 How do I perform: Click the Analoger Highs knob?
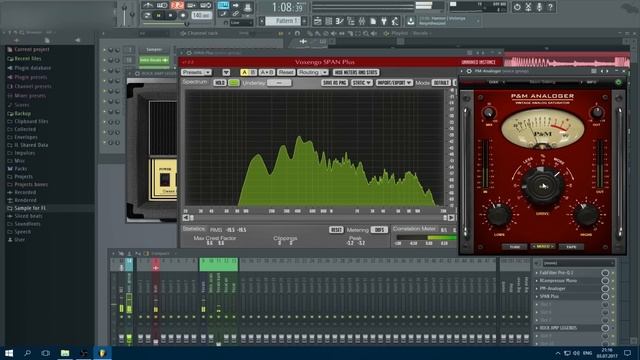(587, 215)
